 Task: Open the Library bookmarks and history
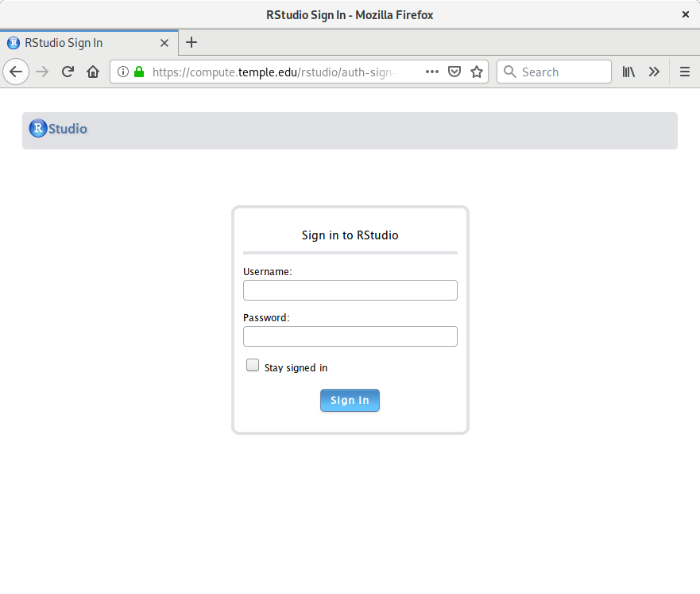pyautogui.click(x=628, y=72)
